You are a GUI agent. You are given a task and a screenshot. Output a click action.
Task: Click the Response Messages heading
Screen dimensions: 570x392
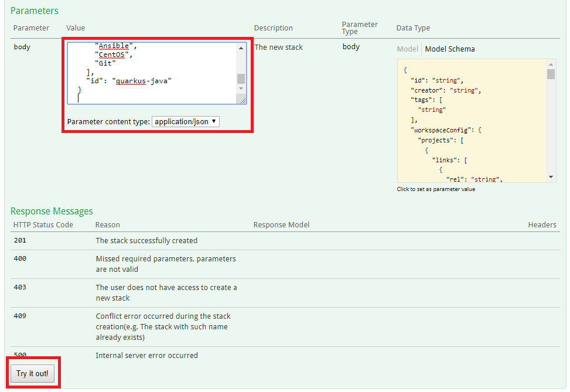[x=52, y=211]
